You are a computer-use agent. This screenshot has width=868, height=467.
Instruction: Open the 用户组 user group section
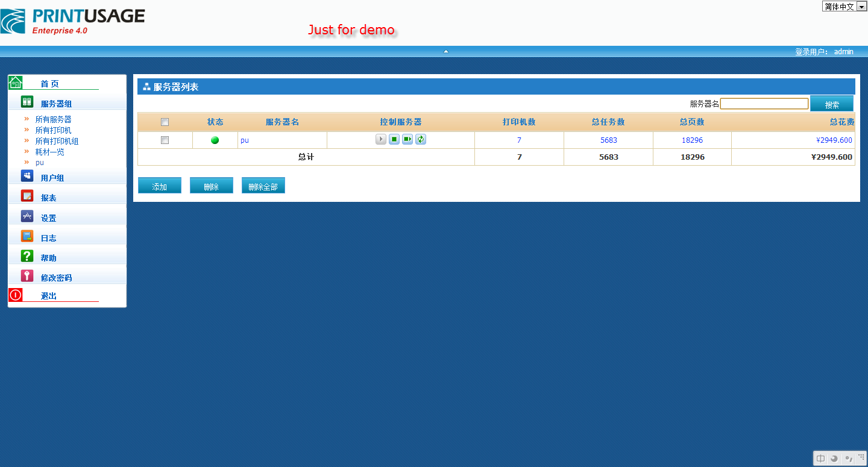pyautogui.click(x=52, y=178)
